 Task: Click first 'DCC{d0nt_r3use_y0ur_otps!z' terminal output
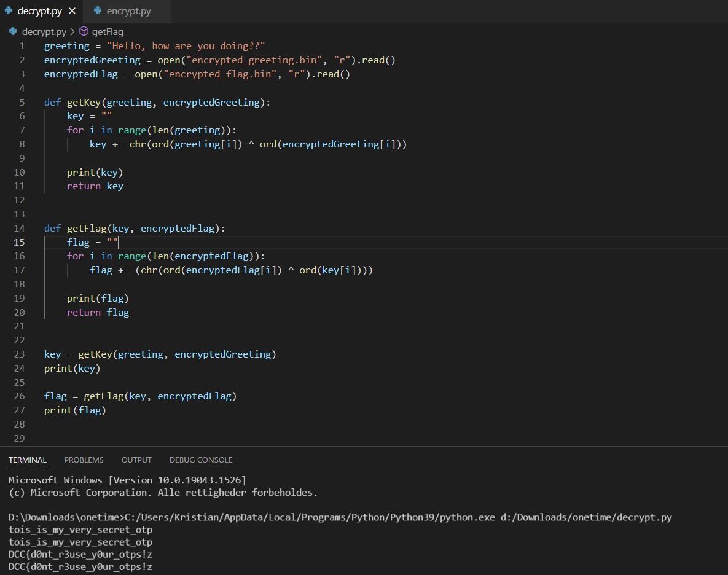[80, 554]
